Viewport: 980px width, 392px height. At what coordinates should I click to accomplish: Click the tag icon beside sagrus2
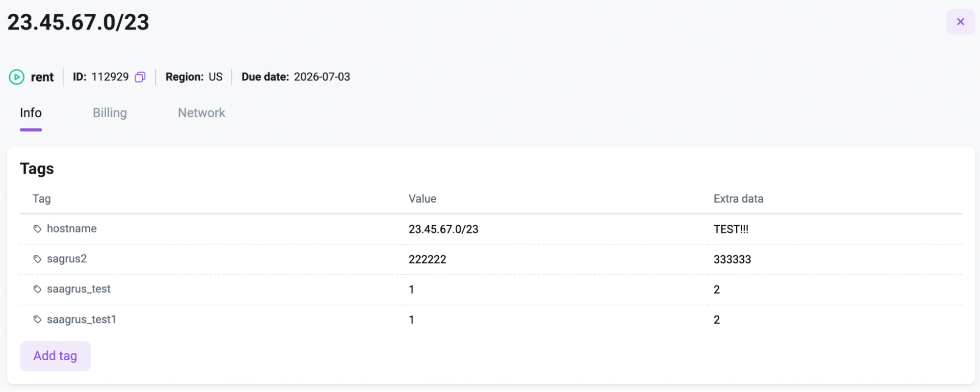(37, 259)
